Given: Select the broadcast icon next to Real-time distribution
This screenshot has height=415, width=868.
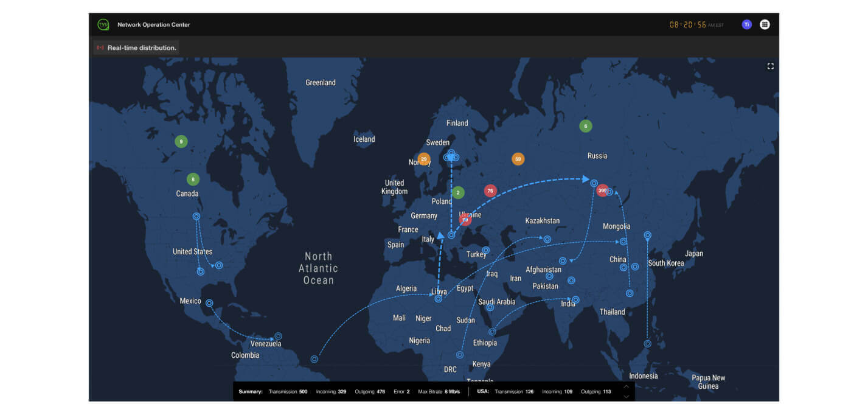Looking at the screenshot, I should pyautogui.click(x=101, y=47).
